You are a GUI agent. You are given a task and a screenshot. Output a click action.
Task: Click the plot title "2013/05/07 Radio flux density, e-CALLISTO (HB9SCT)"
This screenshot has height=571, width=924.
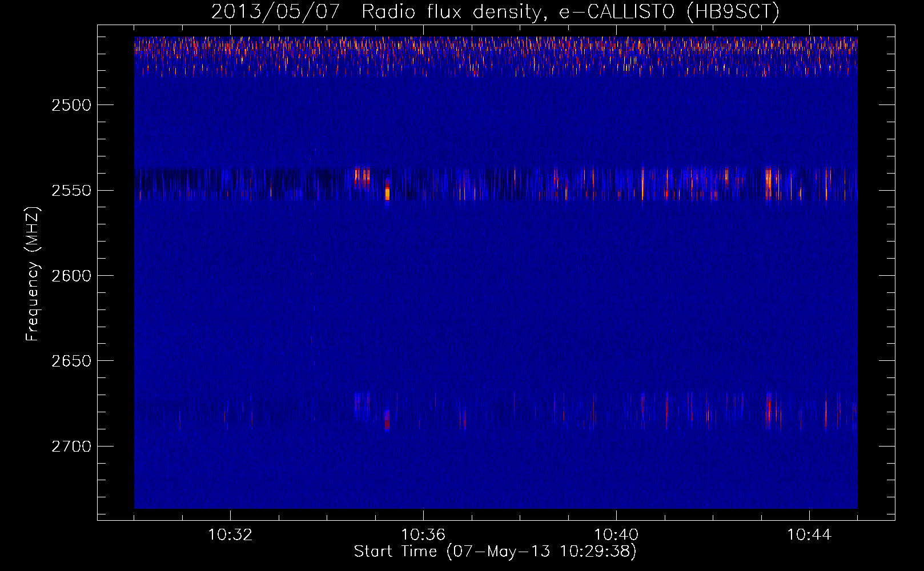tap(495, 11)
